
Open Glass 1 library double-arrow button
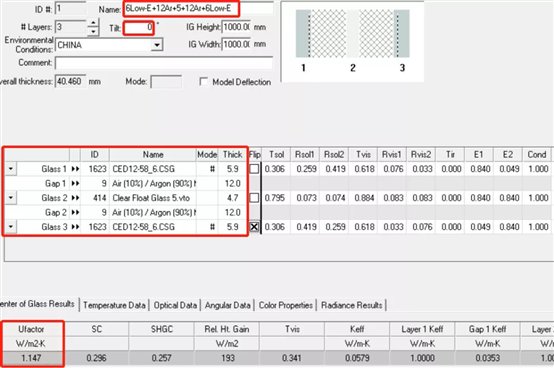click(x=75, y=169)
